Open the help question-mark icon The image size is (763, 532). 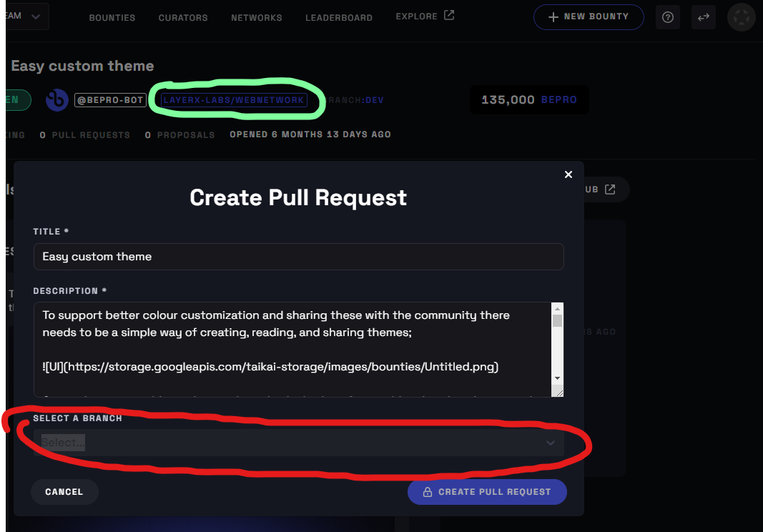[x=668, y=18]
